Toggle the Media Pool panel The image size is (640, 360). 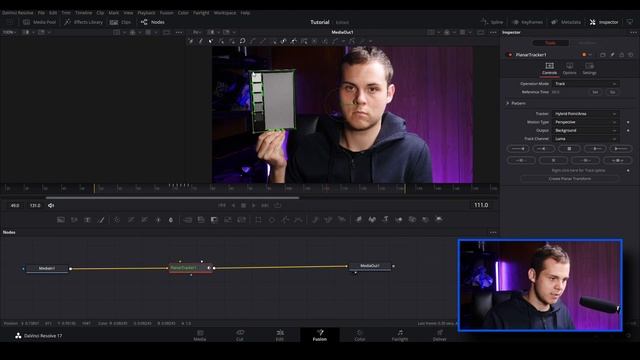click(39, 22)
